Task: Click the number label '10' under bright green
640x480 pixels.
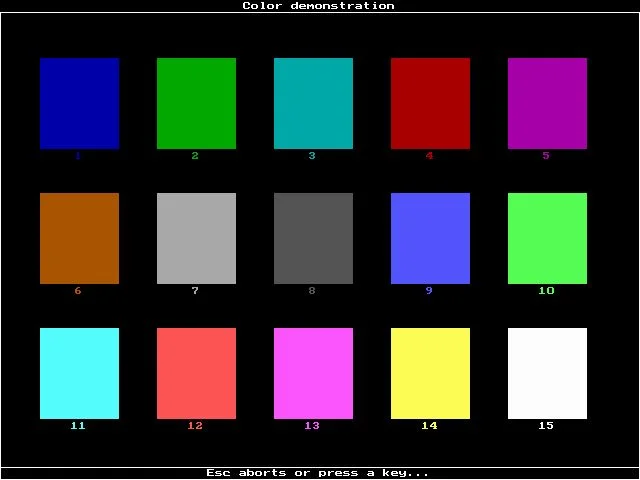Action: coord(546,291)
